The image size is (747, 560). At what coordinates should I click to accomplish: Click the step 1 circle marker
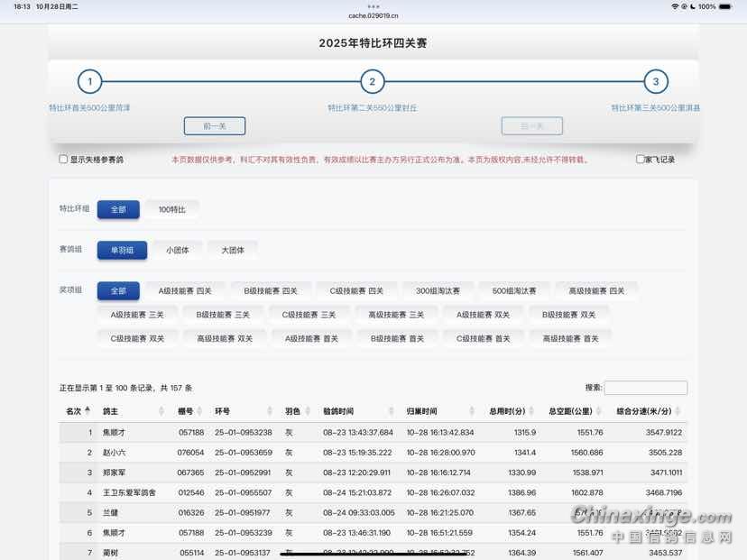point(89,82)
